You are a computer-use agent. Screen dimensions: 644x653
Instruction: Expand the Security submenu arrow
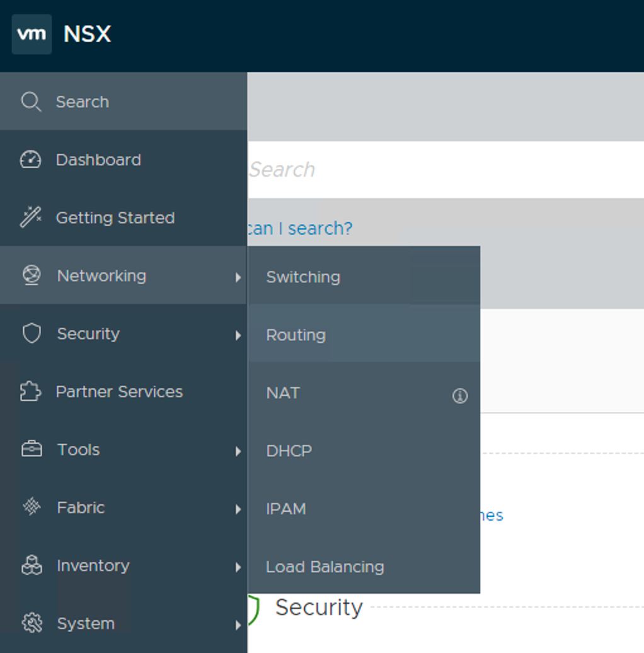238,335
